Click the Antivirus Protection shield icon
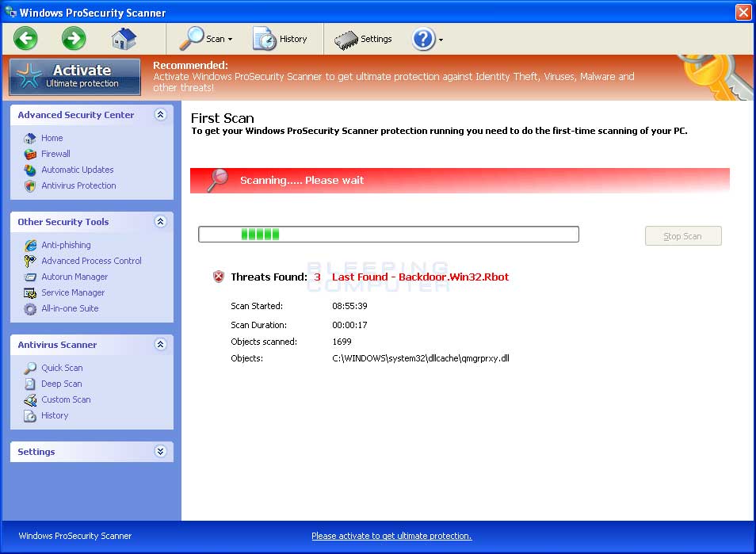Screen dimensions: 756x554 [30, 186]
